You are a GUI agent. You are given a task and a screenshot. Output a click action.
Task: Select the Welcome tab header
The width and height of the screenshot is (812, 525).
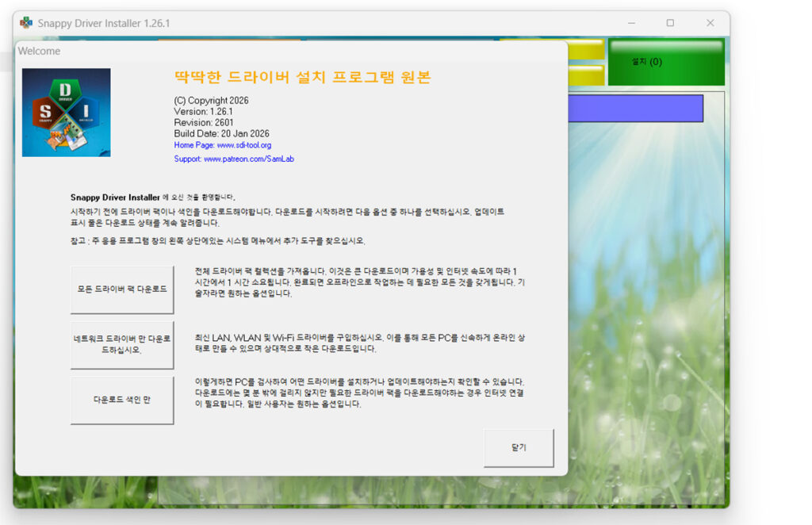click(39, 51)
